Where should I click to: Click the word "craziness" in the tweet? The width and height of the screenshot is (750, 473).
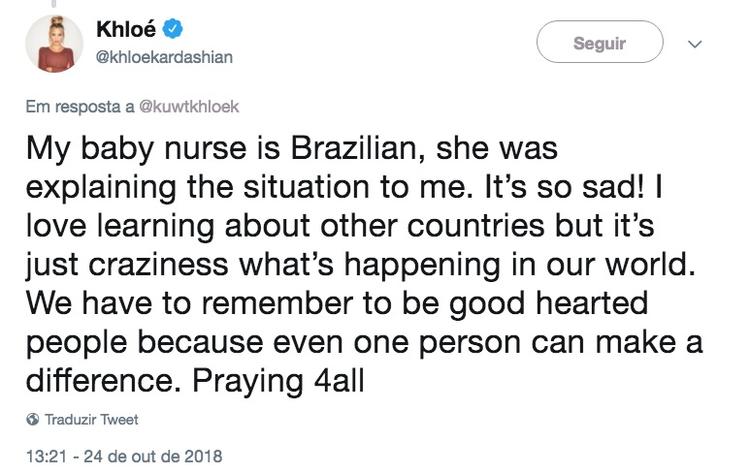click(x=178, y=266)
